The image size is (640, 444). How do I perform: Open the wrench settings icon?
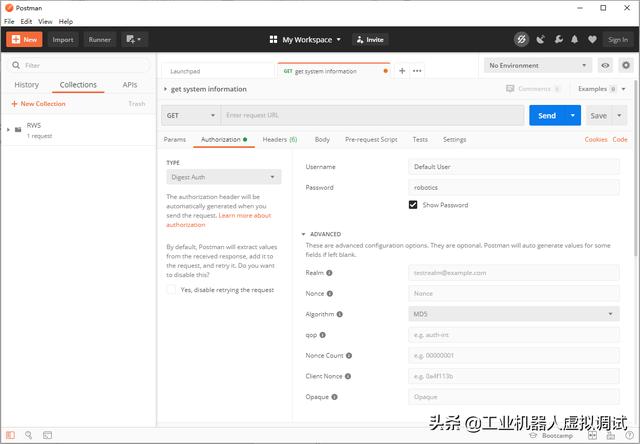(x=558, y=40)
